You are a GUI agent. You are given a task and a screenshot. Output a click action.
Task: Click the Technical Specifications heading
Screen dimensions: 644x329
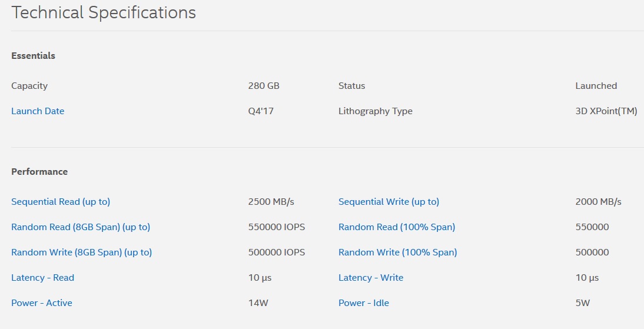(x=104, y=13)
